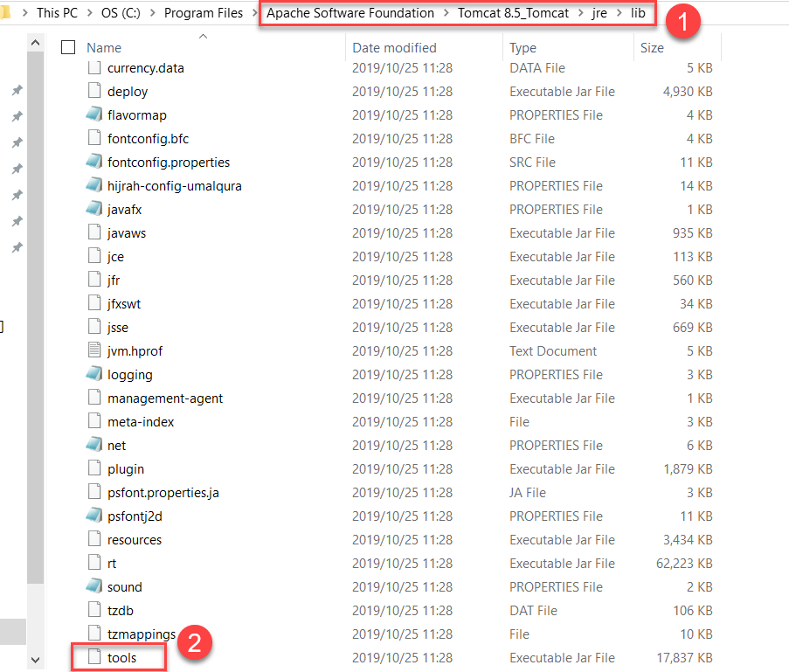
Task: Click the lib segment in the address bar
Action: [x=638, y=12]
